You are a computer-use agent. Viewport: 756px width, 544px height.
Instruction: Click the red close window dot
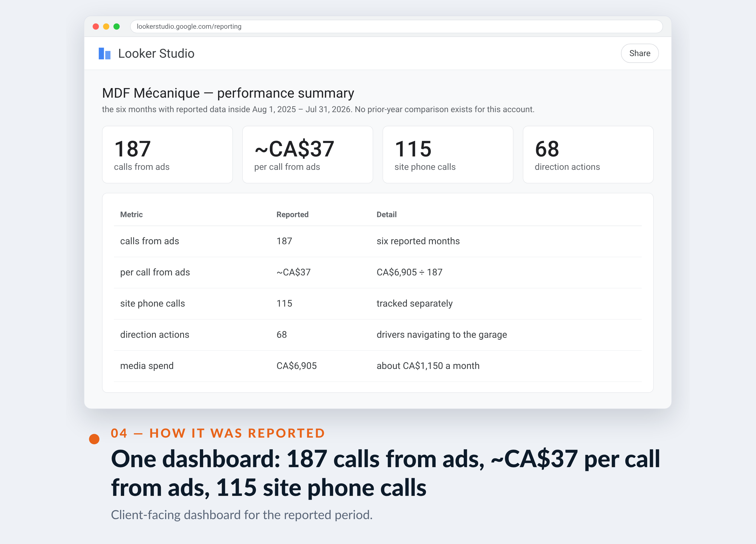(x=96, y=26)
